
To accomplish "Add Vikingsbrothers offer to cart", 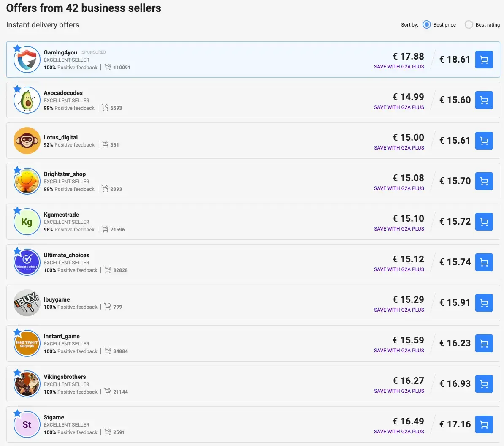I will 484,383.
